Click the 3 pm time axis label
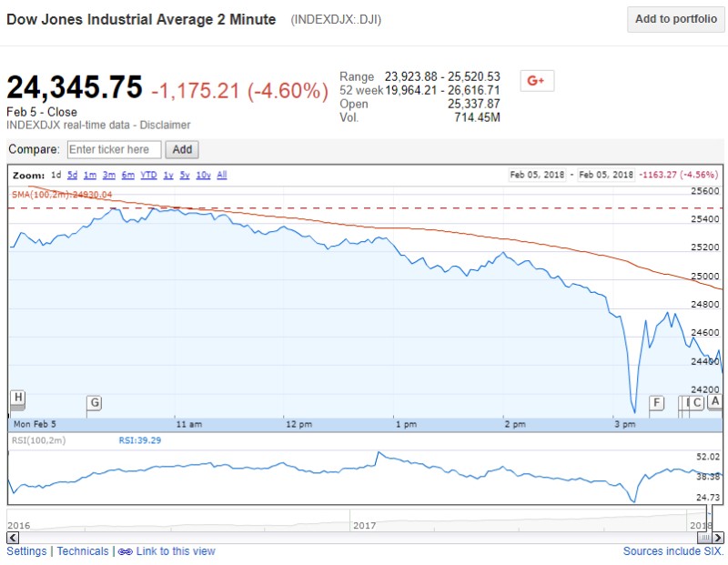The width and height of the screenshot is (728, 565). tap(624, 424)
